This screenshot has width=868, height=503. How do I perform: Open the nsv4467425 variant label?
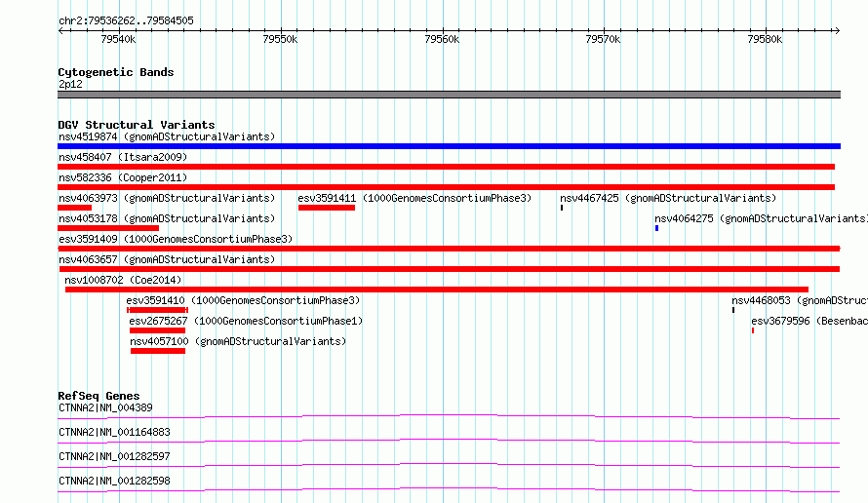click(x=668, y=198)
